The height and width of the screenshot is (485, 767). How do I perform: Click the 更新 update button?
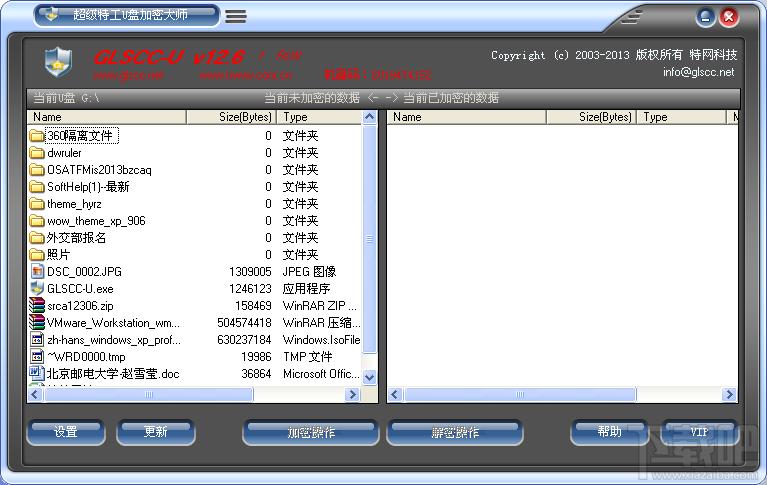click(x=156, y=433)
